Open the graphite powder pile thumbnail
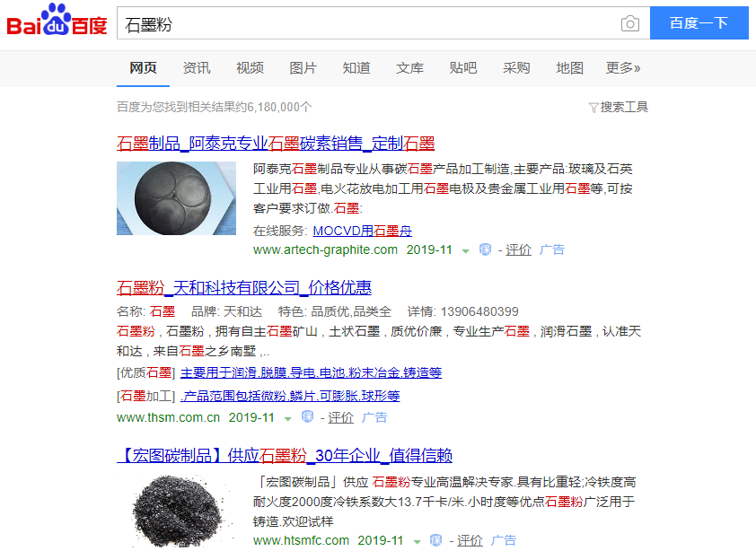This screenshot has width=756, height=551. click(177, 511)
